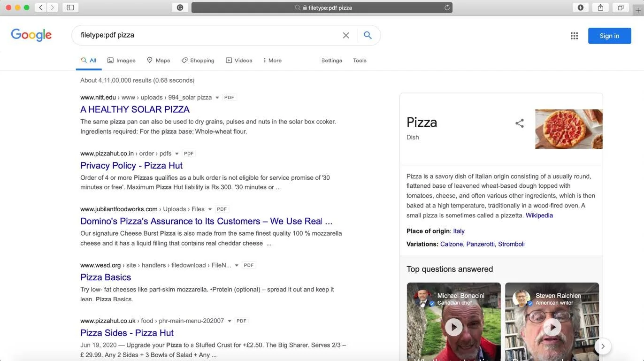Reload the page using address bar icon
Screen dimensions: 644x361
click(x=447, y=8)
